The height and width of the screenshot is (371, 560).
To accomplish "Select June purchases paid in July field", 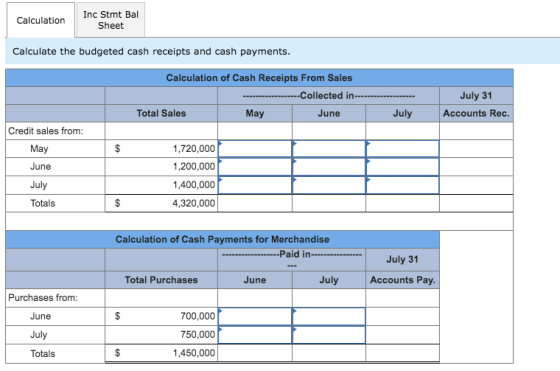I will [x=329, y=316].
